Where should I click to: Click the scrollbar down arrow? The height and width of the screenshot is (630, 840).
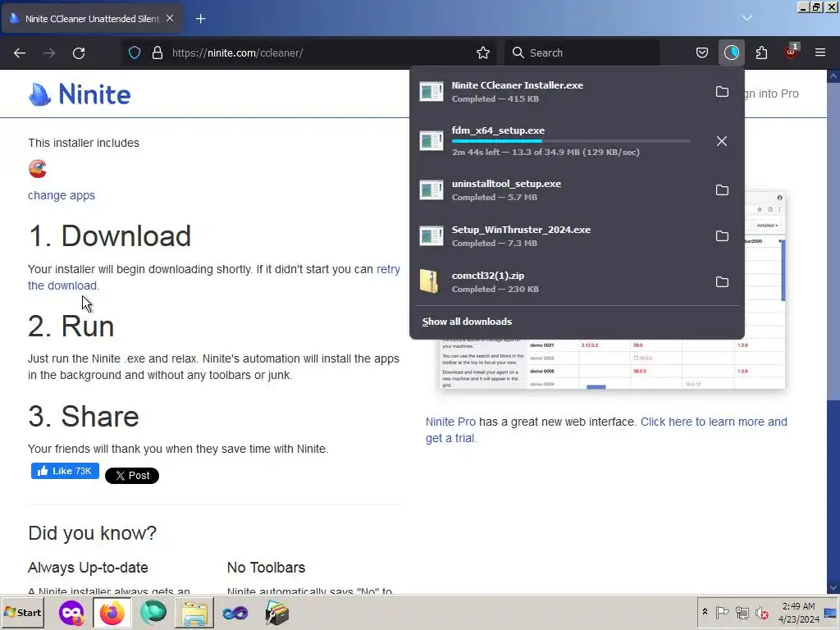pyautogui.click(x=833, y=587)
